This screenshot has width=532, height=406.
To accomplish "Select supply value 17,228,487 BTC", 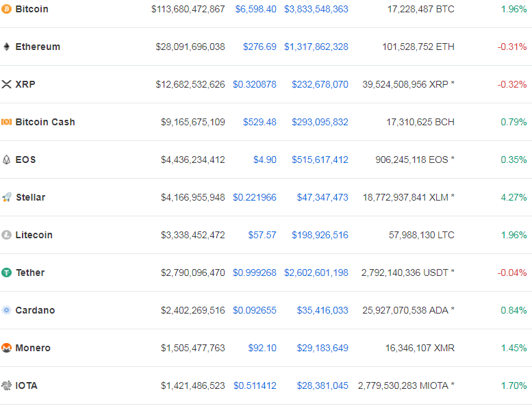I will [420, 9].
